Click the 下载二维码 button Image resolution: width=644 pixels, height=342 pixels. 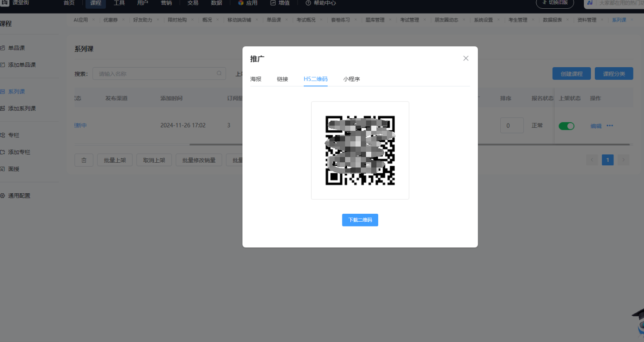[360, 220]
